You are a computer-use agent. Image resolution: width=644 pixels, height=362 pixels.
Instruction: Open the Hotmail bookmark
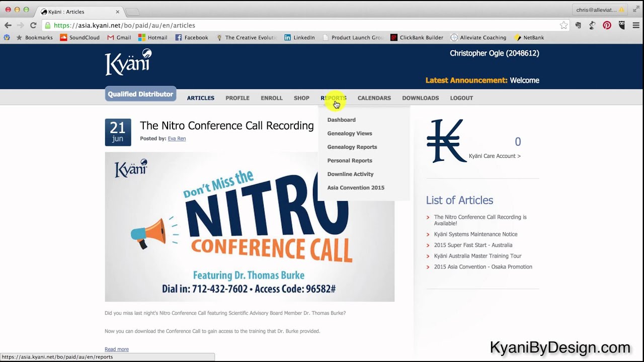(x=152, y=38)
